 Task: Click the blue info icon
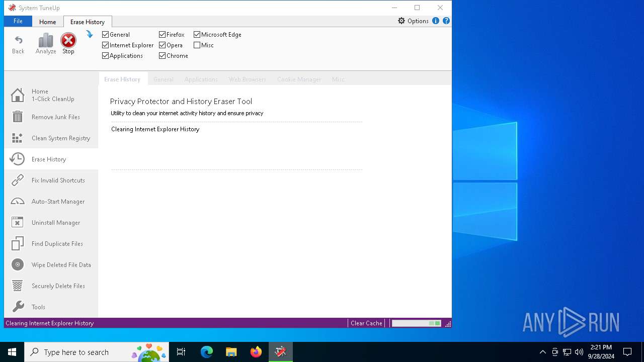tap(436, 21)
